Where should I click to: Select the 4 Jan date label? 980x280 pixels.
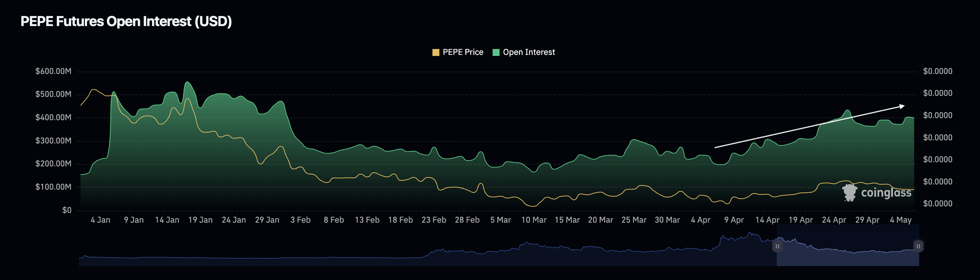[x=100, y=220]
